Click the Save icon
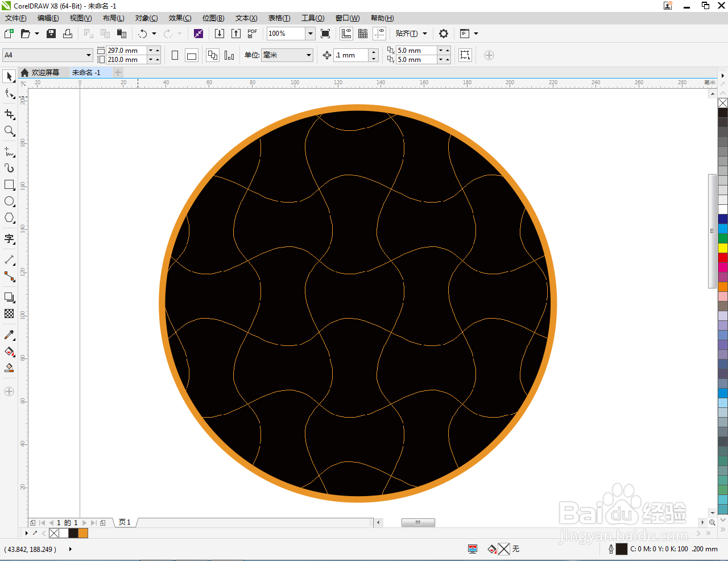The width and height of the screenshot is (728, 561). coord(51,34)
